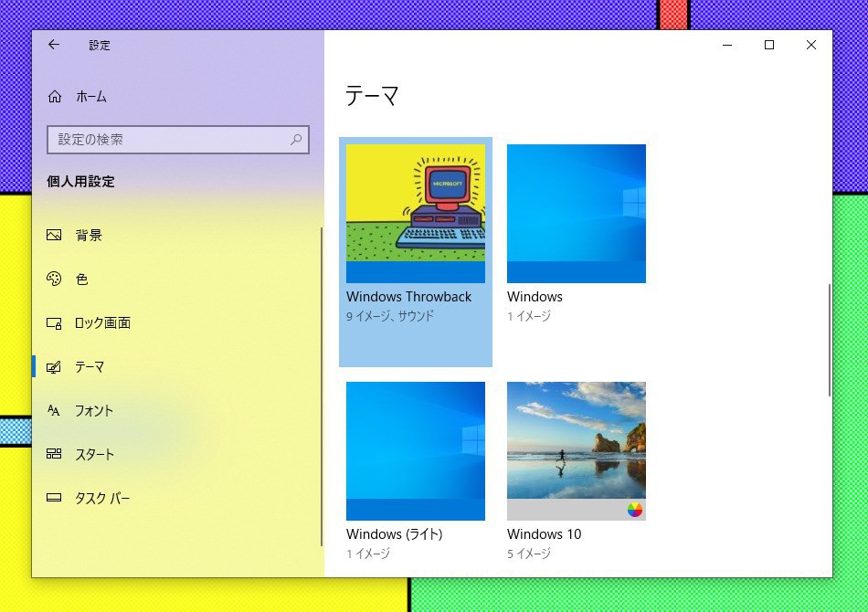Open フォント settings page
This screenshot has height=612, width=868.
click(x=176, y=410)
